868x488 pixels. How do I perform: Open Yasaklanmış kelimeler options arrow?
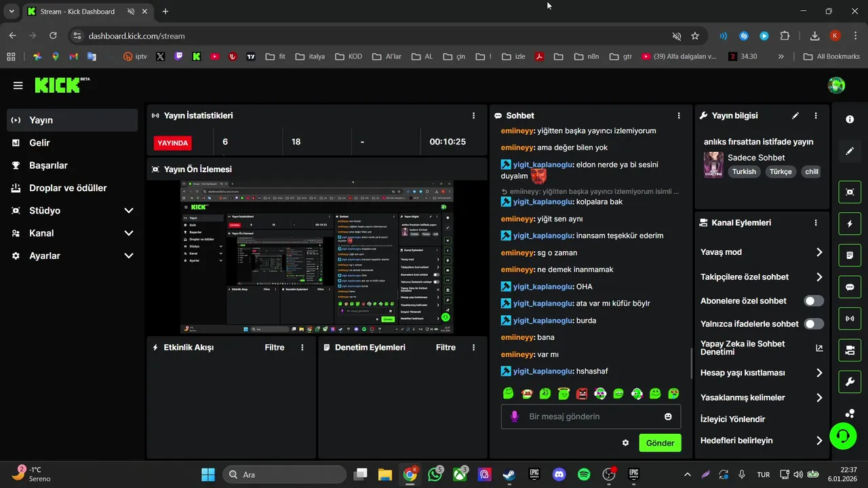pos(819,398)
